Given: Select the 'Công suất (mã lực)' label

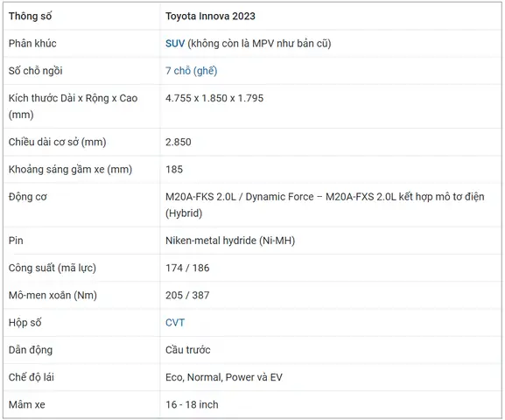Looking at the screenshot, I should (x=53, y=268).
